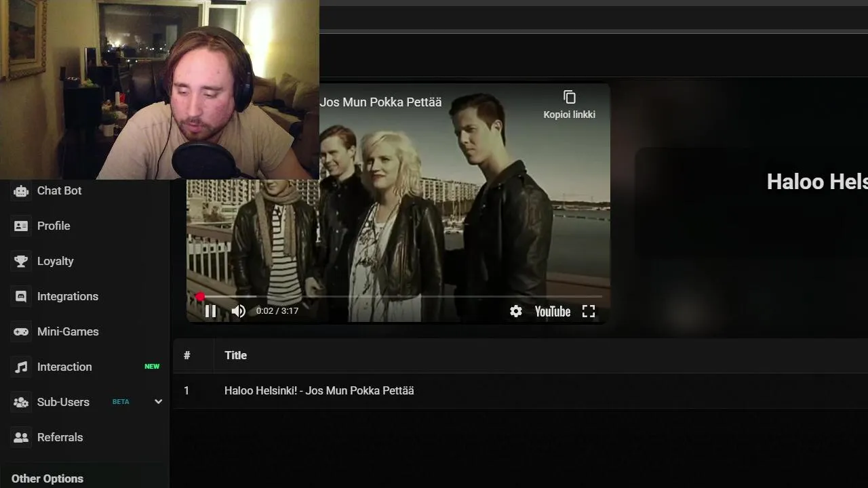Click the Referrals people icon
This screenshot has height=488, width=868.
[x=21, y=437]
